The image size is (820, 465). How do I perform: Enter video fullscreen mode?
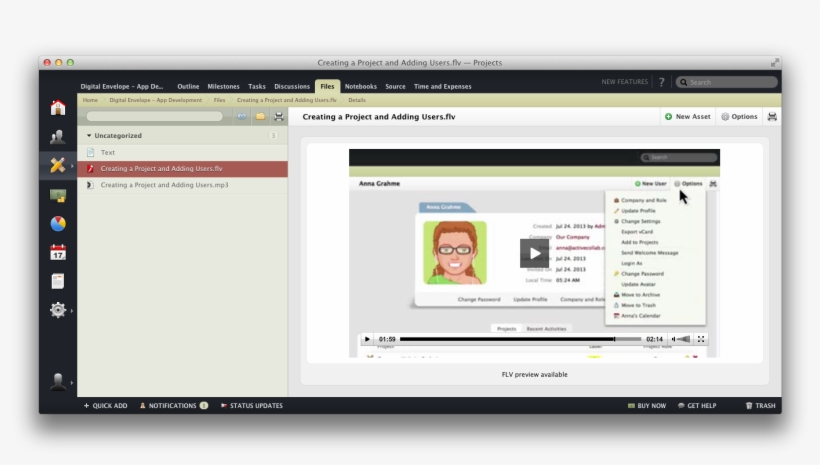701,339
